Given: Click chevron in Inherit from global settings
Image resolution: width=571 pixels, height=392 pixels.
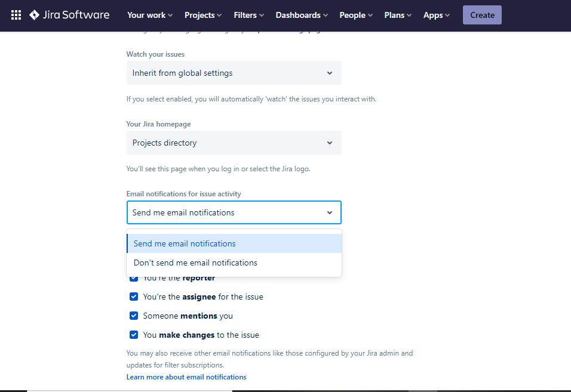Looking at the screenshot, I should click(x=330, y=73).
